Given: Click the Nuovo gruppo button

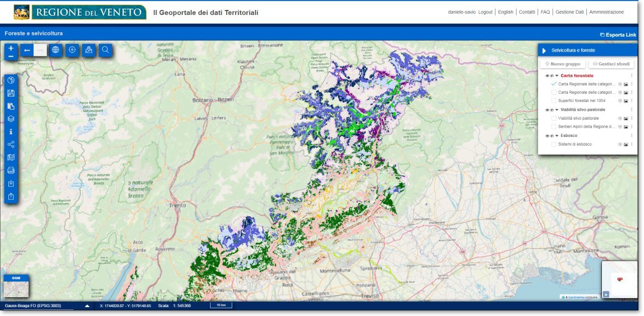Looking at the screenshot, I should point(563,64).
